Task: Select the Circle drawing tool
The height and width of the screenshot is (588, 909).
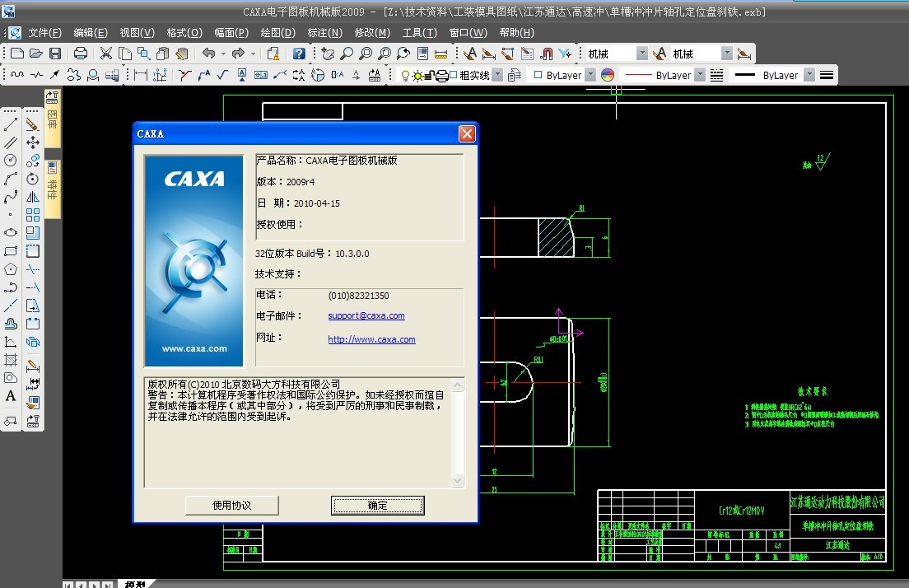Action: (x=11, y=160)
